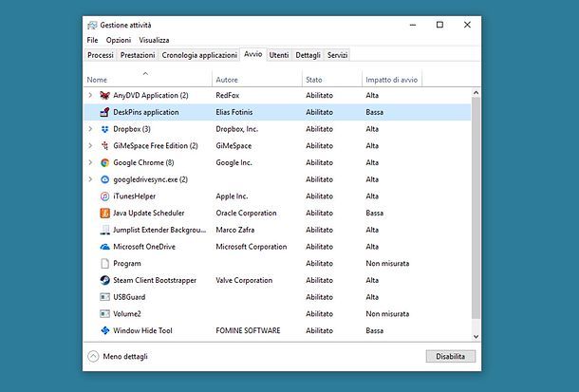Select the Volume2 entry name

[x=127, y=314]
